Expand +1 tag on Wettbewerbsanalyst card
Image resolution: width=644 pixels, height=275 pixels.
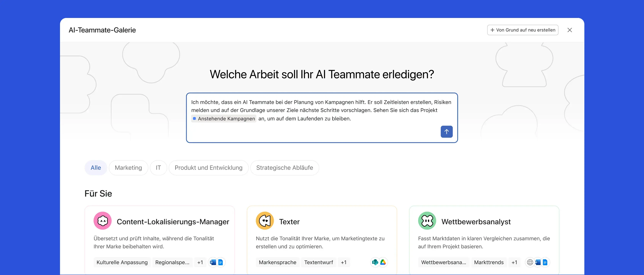pos(514,262)
